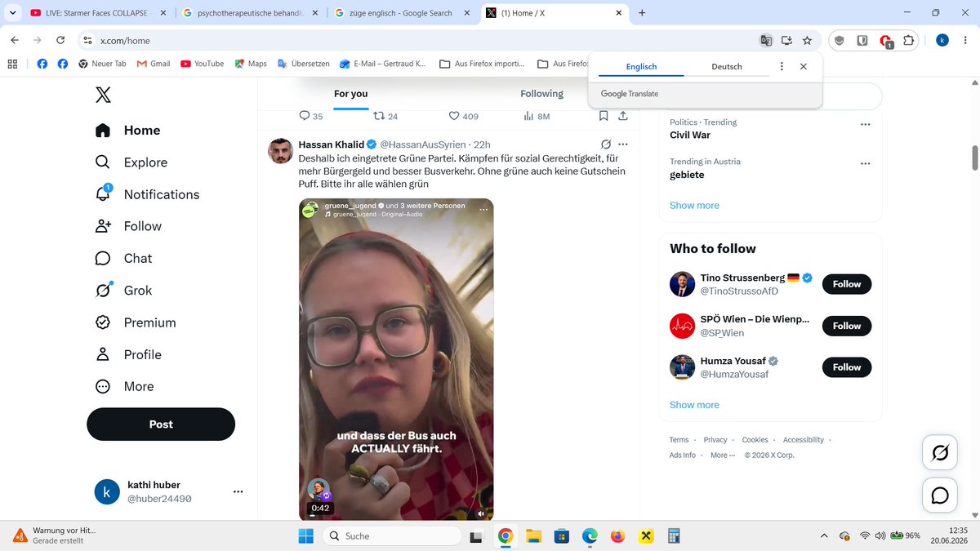
Task: Open Chat from the sidebar
Action: coord(123,259)
